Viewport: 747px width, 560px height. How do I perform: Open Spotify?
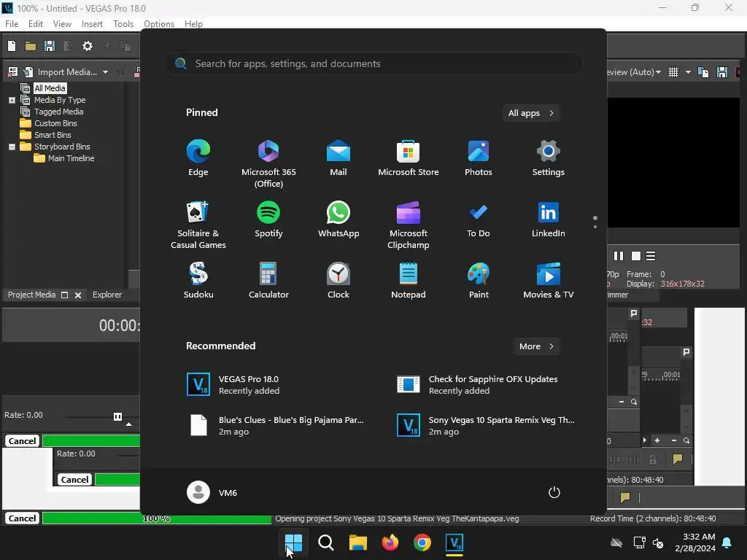(x=268, y=219)
